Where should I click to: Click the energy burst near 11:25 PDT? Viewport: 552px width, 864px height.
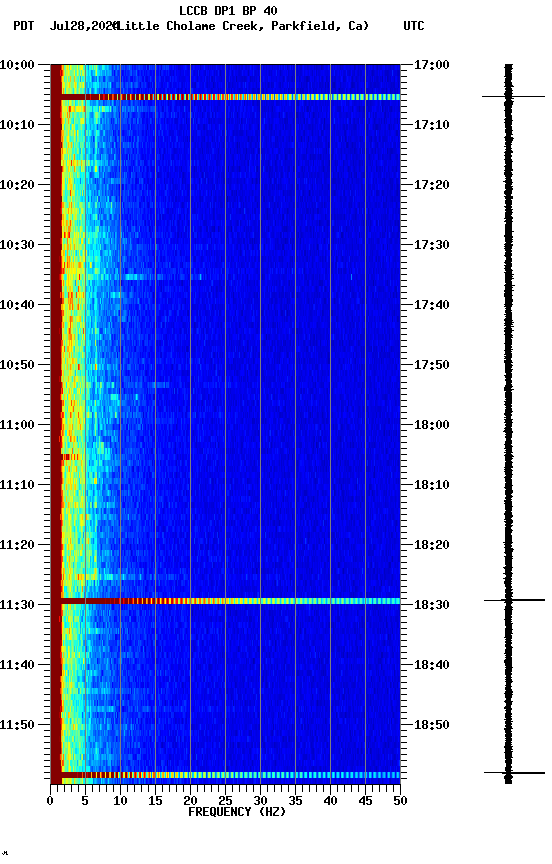(132, 577)
